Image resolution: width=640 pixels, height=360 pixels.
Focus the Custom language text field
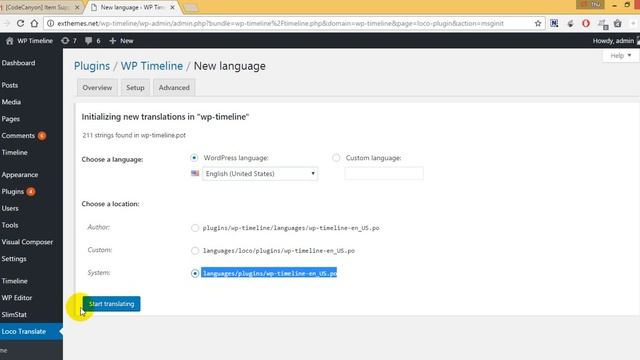coord(384,173)
